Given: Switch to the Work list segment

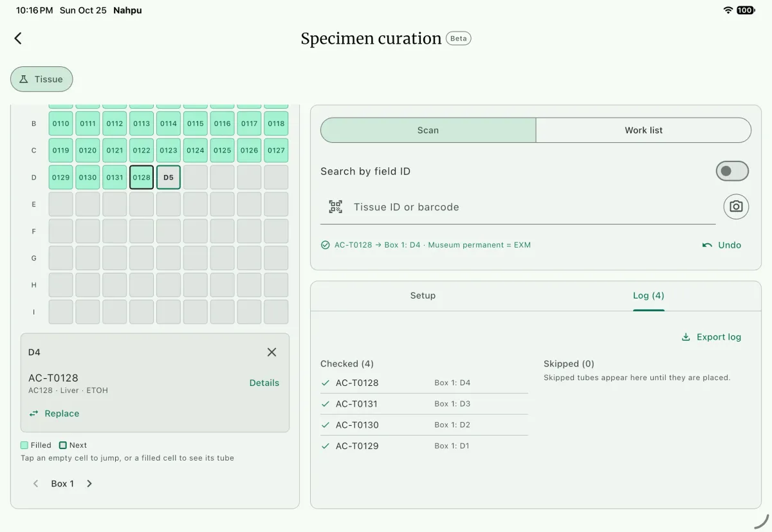Looking at the screenshot, I should (643, 130).
